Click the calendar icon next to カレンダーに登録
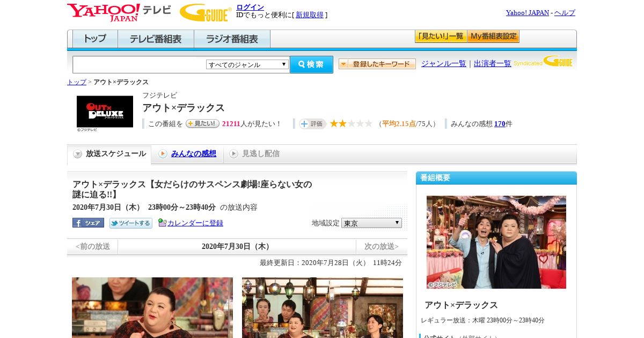The image size is (644, 338). (162, 223)
